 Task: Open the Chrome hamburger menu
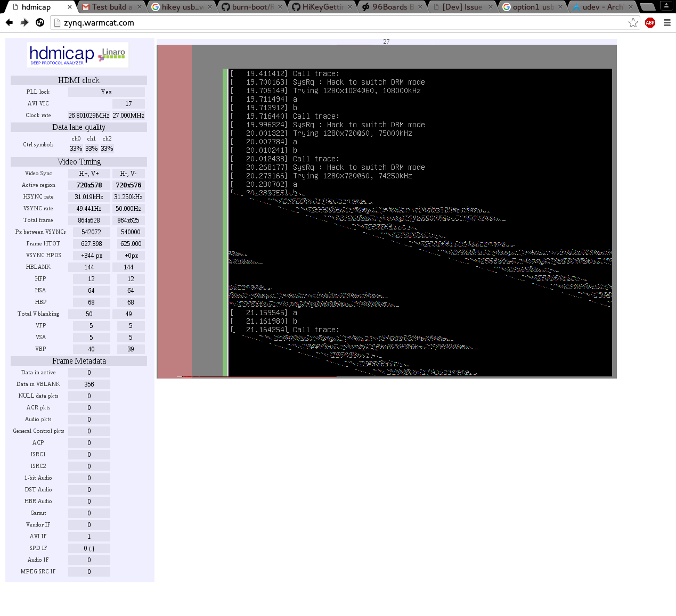tap(667, 23)
